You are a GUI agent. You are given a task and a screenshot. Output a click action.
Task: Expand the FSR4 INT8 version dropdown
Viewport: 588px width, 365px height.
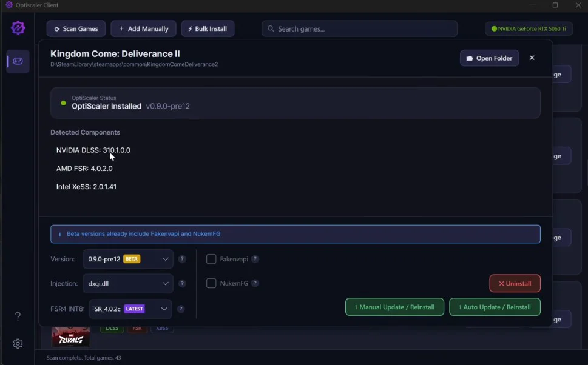click(130, 309)
